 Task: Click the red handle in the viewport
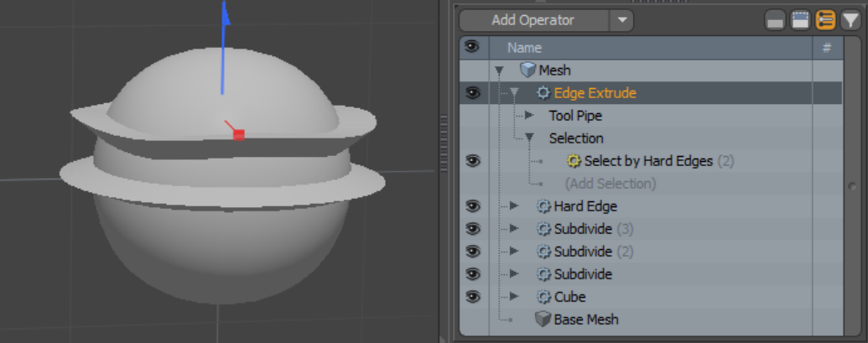pyautogui.click(x=238, y=134)
